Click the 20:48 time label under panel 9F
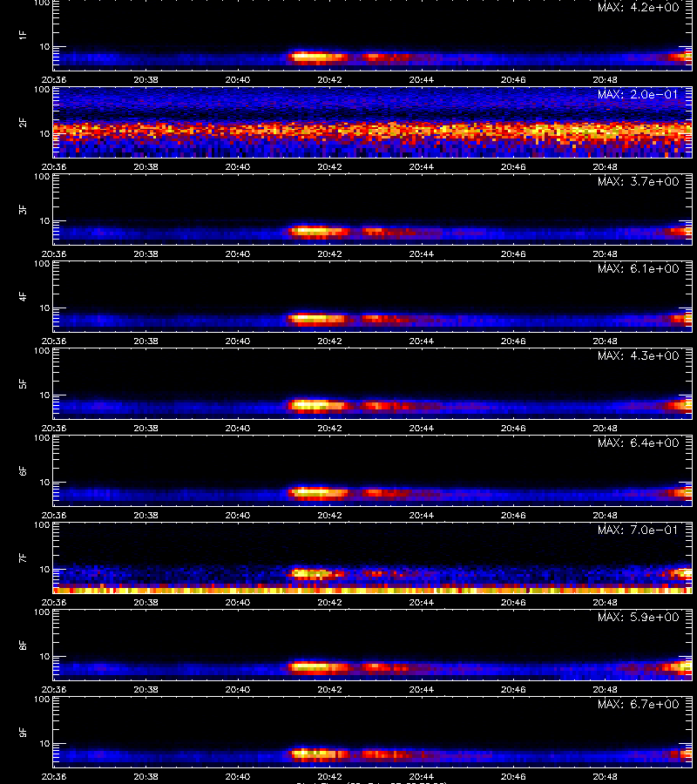This screenshot has height=784, width=697. [x=605, y=776]
